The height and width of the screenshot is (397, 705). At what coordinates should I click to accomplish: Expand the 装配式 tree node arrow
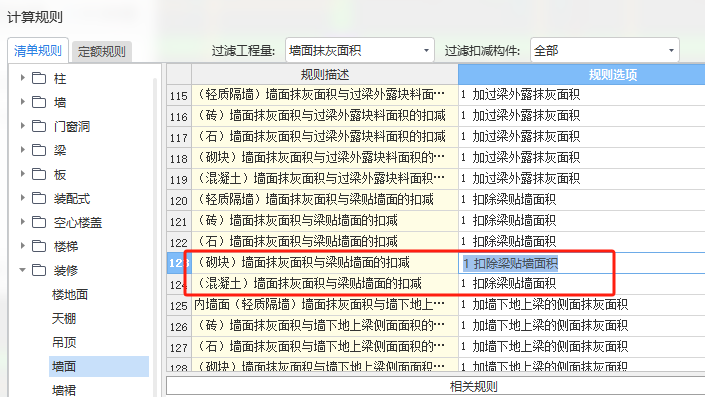click(22, 198)
